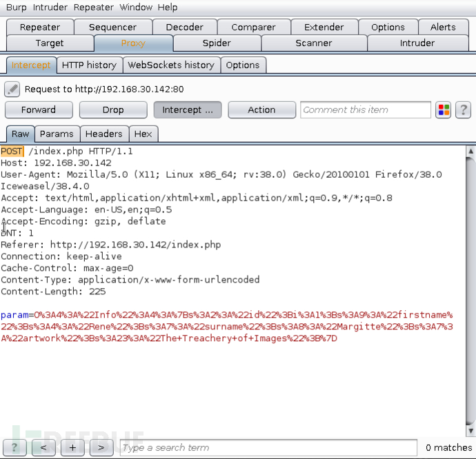
Task: Switch to the Sequencer tab
Action: tap(113, 27)
